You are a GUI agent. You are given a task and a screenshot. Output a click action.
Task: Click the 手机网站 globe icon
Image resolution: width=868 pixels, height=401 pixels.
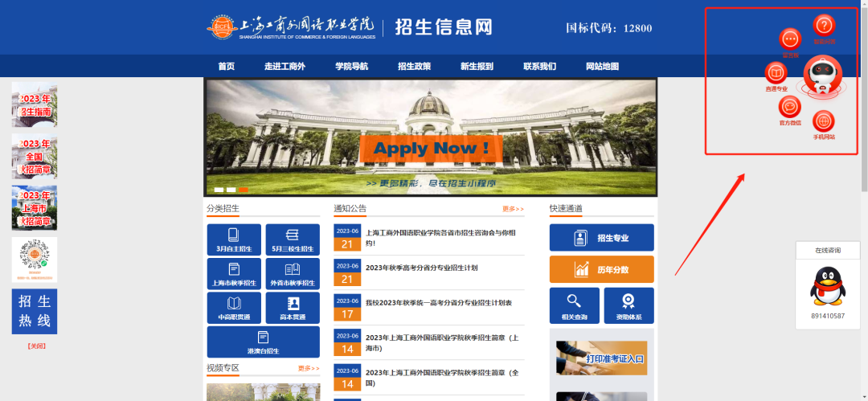point(824,121)
